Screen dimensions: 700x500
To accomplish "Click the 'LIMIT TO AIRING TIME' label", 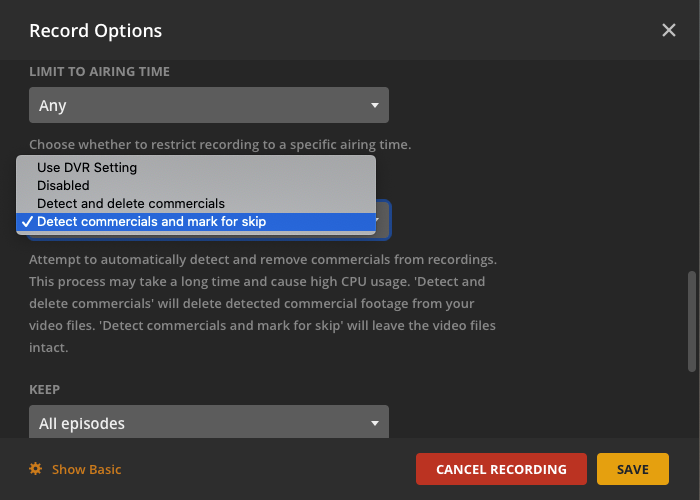I will click(x=100, y=71).
